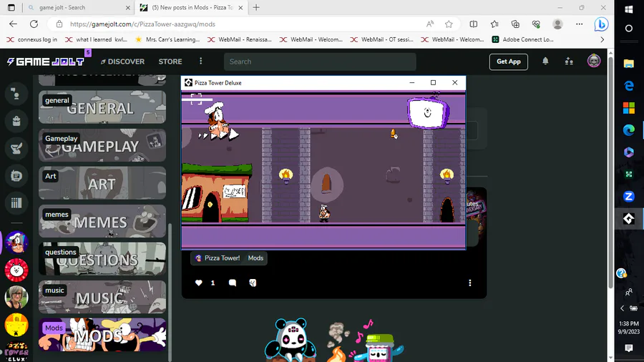Open Edge settings and more menu

tap(579, 24)
